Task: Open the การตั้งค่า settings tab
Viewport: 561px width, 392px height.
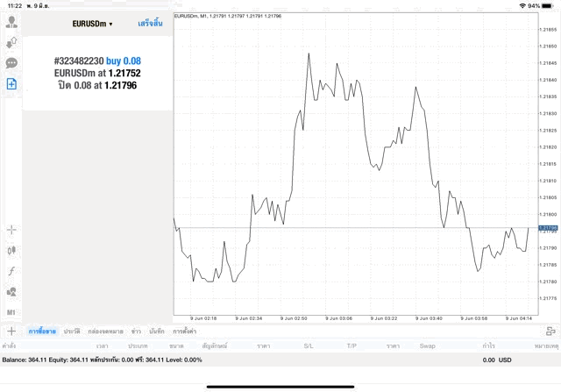Action: pos(185,331)
